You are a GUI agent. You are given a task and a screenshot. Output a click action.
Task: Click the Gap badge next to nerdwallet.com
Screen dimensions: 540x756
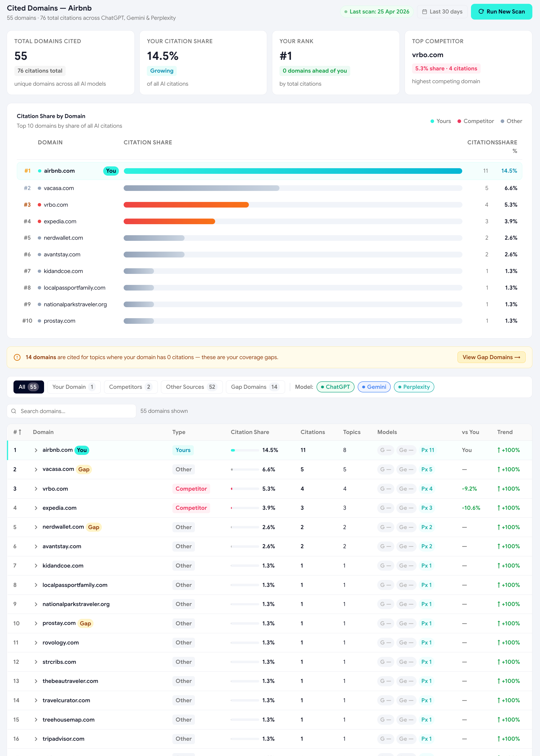point(94,527)
